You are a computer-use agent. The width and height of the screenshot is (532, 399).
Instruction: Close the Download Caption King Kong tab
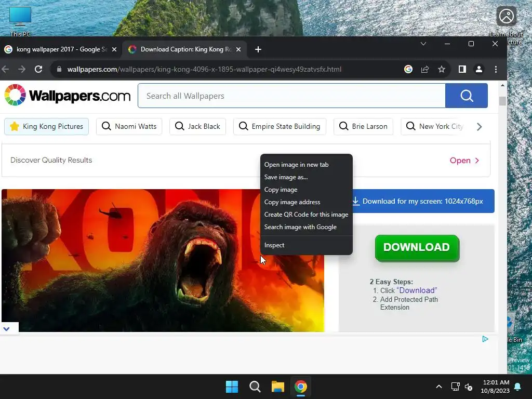tap(238, 49)
